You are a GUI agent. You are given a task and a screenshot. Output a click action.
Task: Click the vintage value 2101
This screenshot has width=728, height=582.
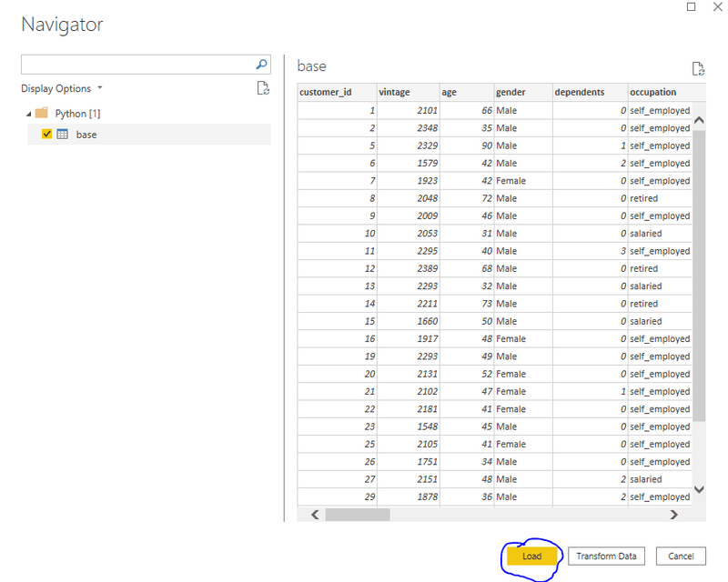(427, 110)
